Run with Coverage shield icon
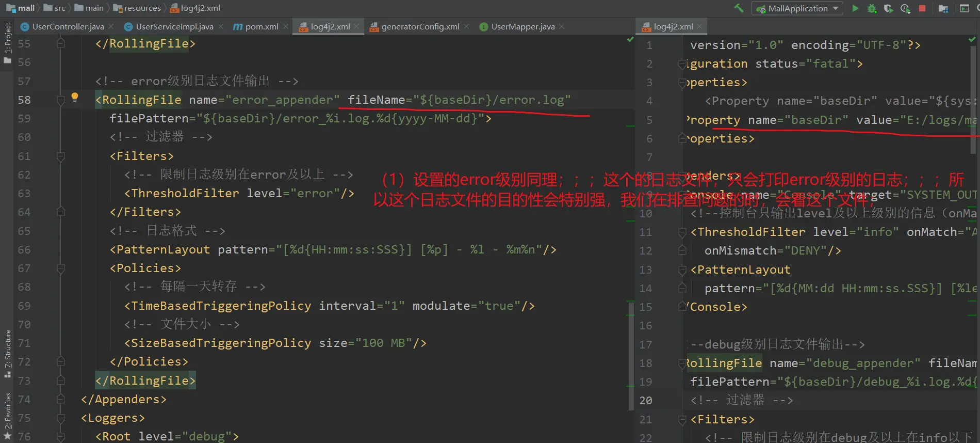The image size is (980, 443). point(888,8)
